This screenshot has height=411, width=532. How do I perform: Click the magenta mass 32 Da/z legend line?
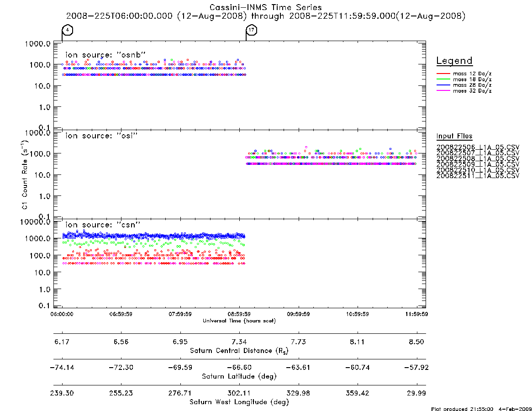pos(443,91)
